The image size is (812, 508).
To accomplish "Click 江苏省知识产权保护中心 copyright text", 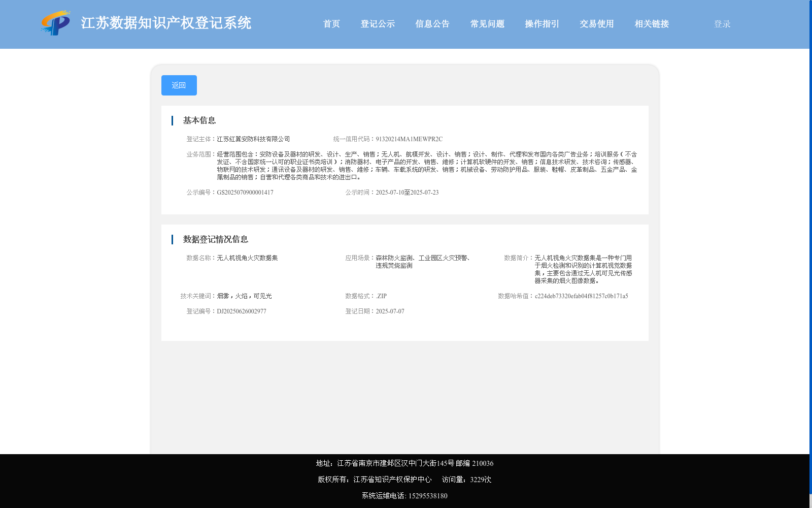I will [392, 480].
